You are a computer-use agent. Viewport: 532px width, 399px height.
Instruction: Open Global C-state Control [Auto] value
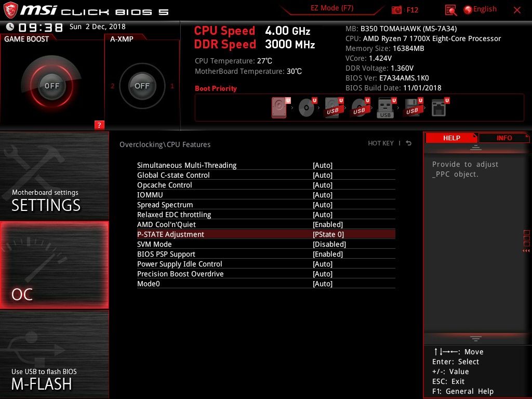pos(322,175)
